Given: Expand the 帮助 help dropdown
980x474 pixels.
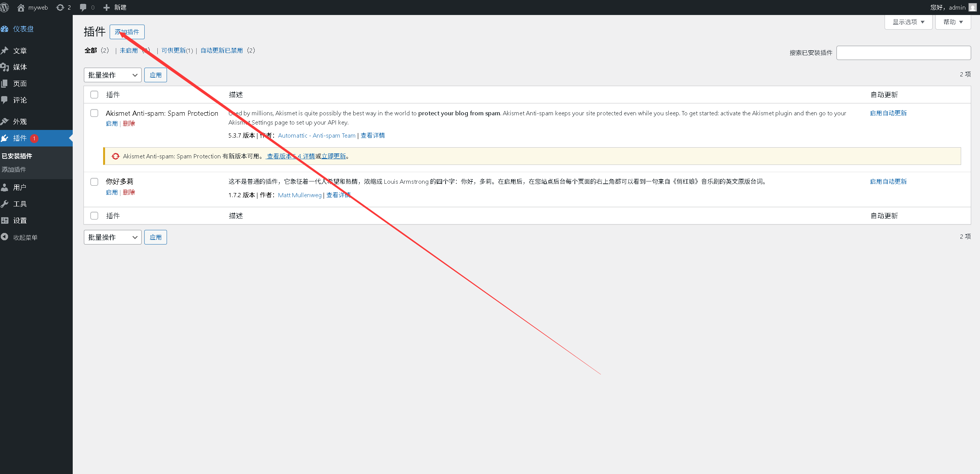Looking at the screenshot, I should (953, 22).
